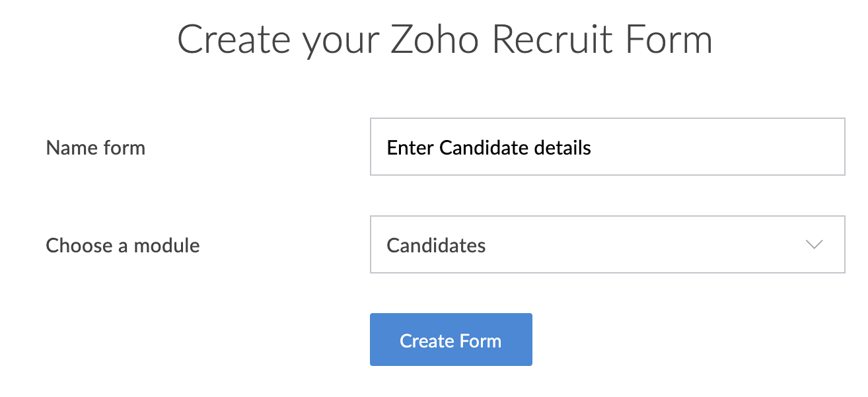Expand the Candidates module selector

[606, 244]
